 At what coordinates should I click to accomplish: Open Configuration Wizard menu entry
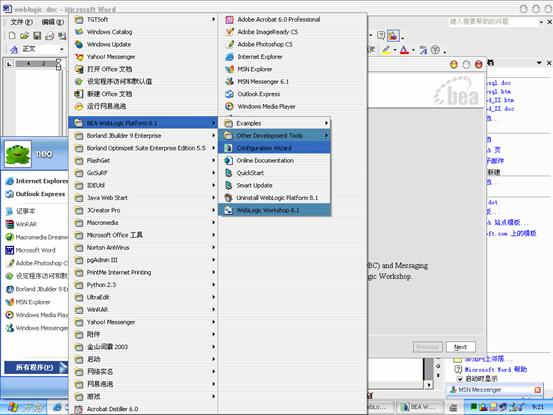pyautogui.click(x=274, y=148)
